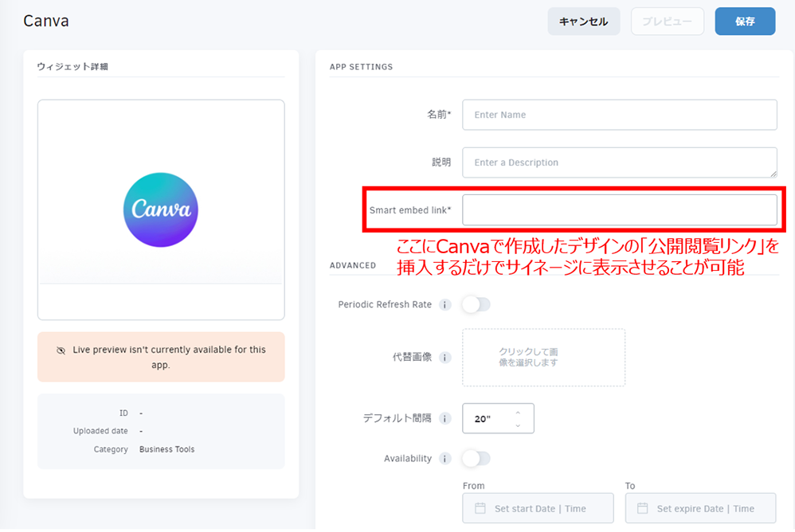The height and width of the screenshot is (532, 795).
Task: Click the 20" default interval field
Action: tap(498, 418)
